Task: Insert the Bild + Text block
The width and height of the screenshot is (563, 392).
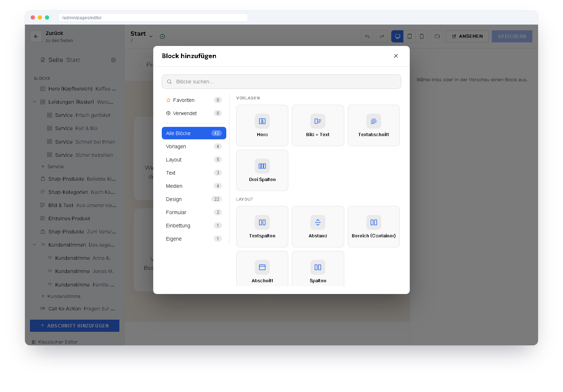Action: pos(318,125)
